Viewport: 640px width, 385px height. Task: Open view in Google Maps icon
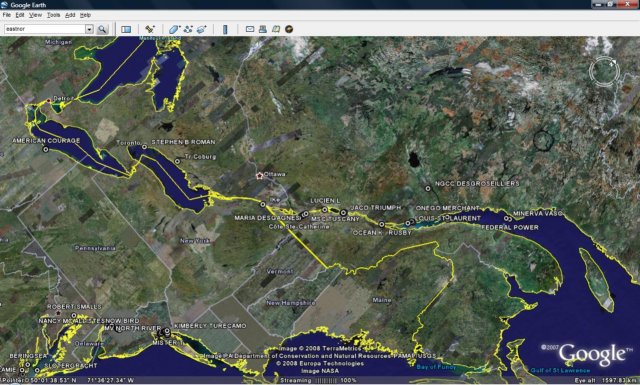(x=276, y=29)
